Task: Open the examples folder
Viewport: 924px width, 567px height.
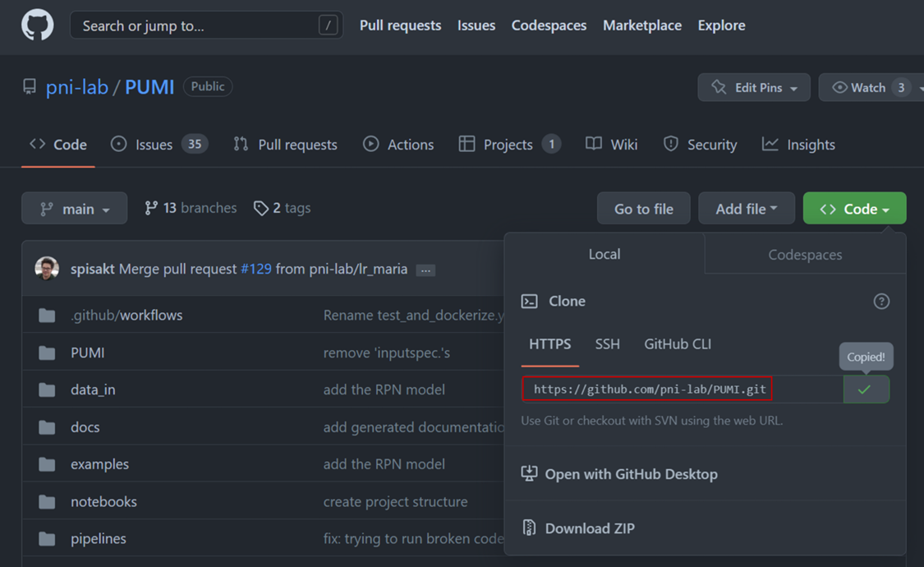Action: tap(99, 463)
